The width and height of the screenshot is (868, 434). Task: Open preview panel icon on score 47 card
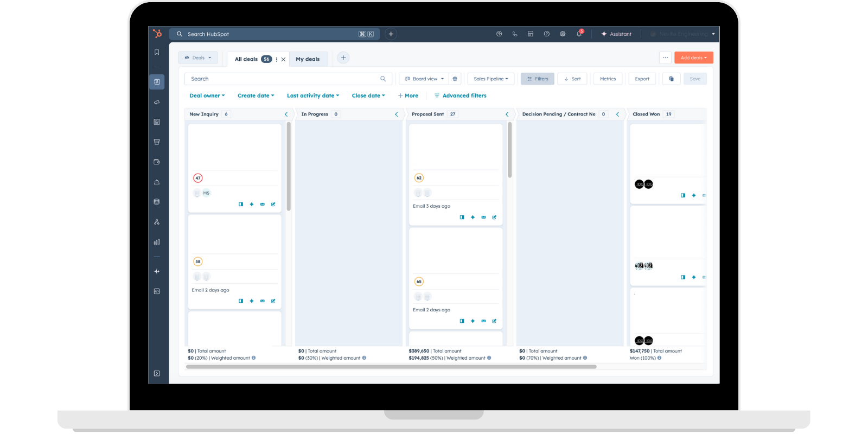pos(241,205)
